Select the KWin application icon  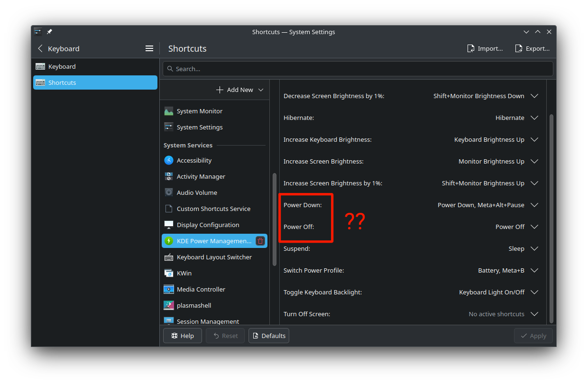tap(168, 273)
